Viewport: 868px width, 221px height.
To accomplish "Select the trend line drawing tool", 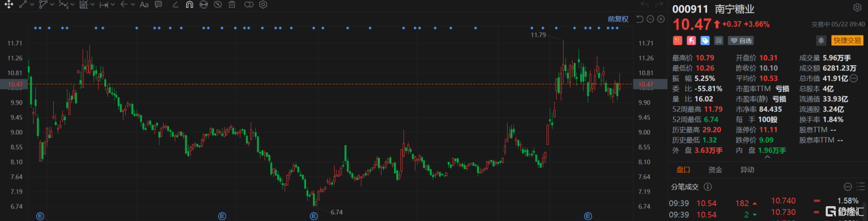I will coord(23,5).
